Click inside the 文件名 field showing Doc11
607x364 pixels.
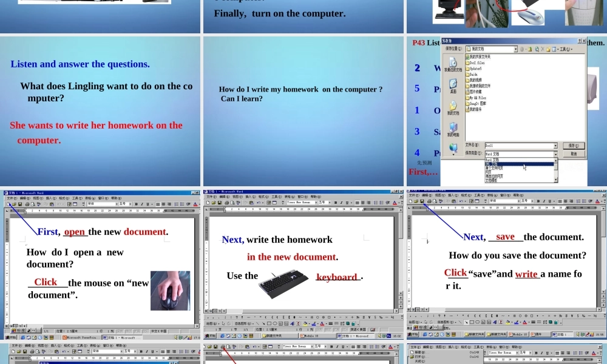tap(516, 146)
